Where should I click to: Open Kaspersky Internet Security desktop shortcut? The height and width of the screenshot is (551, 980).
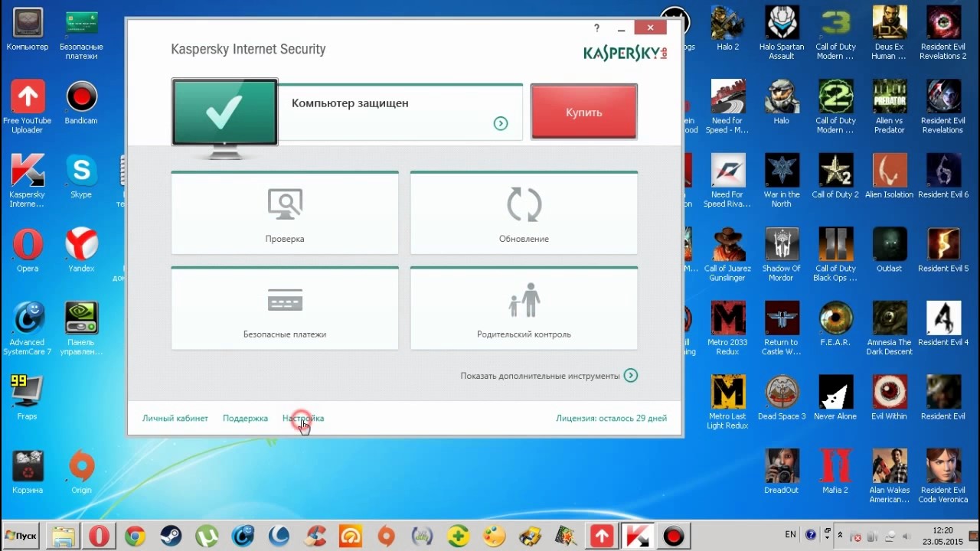point(28,181)
